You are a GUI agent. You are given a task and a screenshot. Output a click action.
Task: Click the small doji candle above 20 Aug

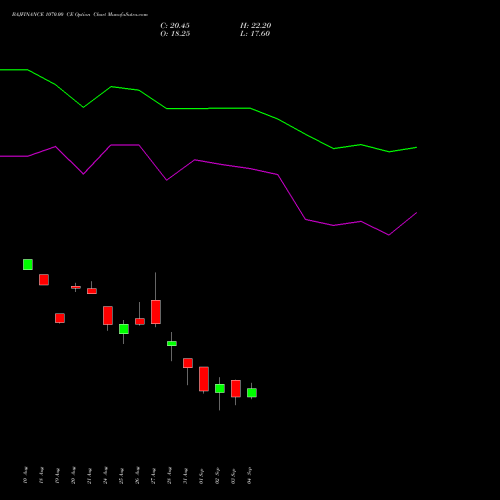[76, 287]
